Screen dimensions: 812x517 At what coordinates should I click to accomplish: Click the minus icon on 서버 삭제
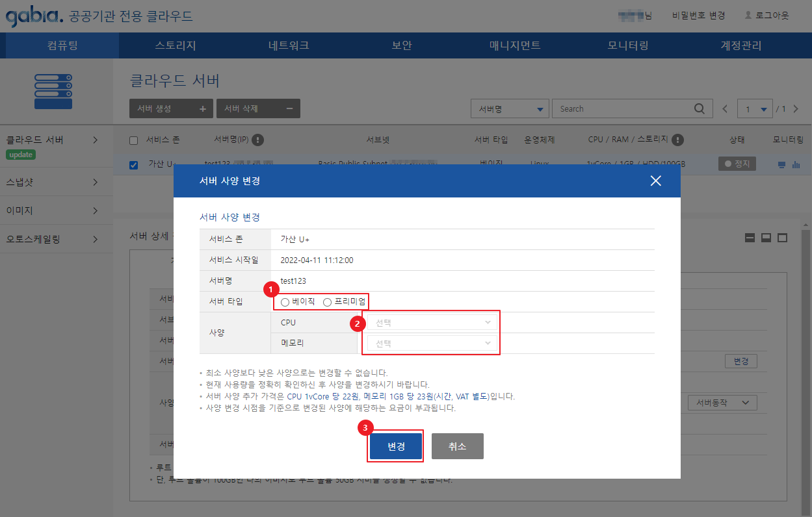289,109
